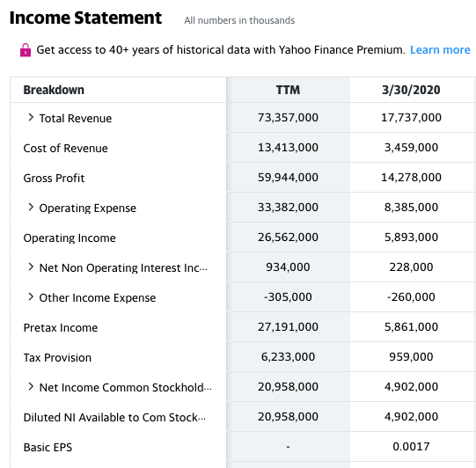
Task: Click the Breakdown column header
Action: coord(54,90)
